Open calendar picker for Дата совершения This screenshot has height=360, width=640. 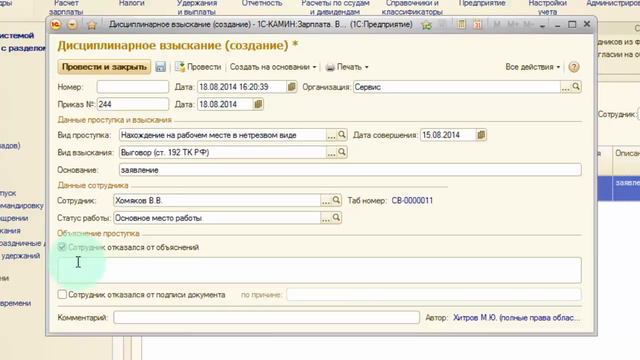[481, 135]
